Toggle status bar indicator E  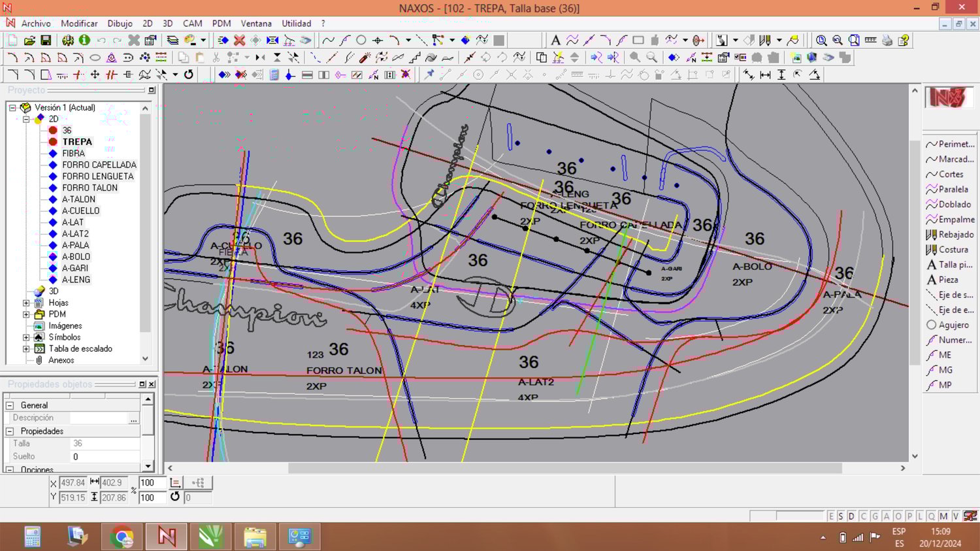tap(831, 516)
